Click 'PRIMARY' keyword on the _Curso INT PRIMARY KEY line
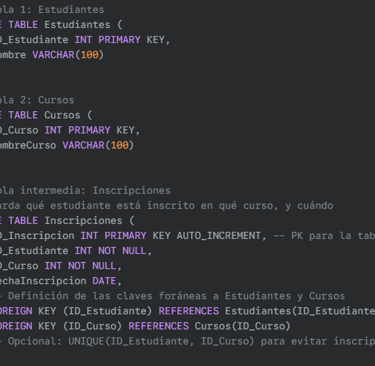Screen dimensions: 375x366 (89, 130)
